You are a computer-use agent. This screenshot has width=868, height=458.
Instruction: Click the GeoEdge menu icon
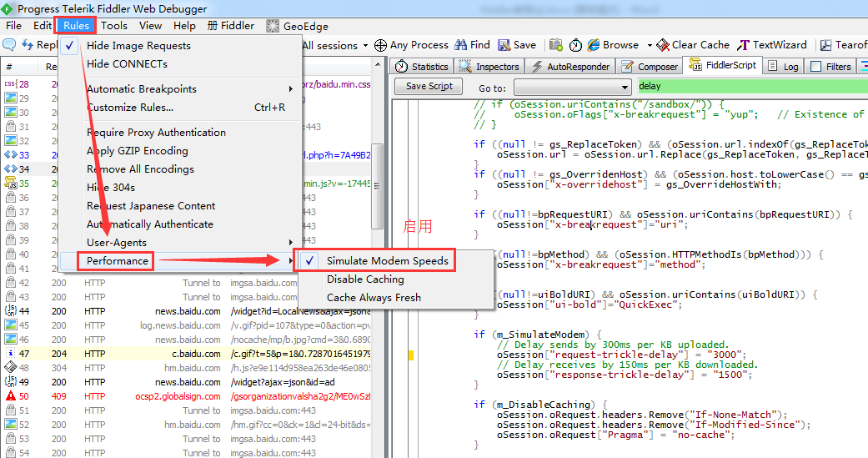[x=273, y=26]
